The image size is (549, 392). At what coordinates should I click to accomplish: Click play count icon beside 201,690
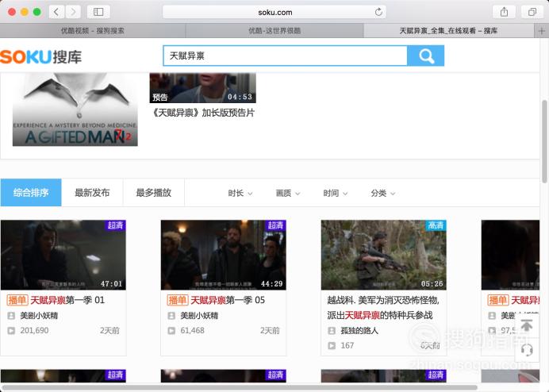click(x=11, y=330)
